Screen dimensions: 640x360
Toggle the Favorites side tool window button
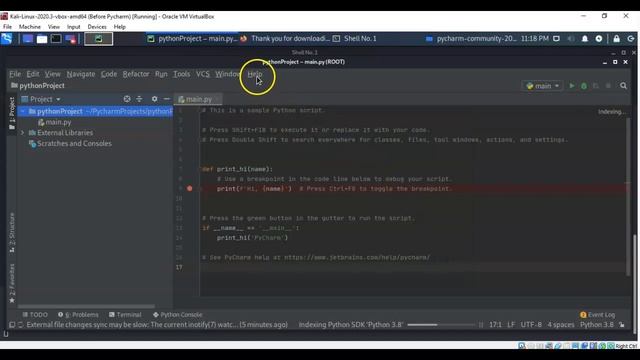coord(12,284)
